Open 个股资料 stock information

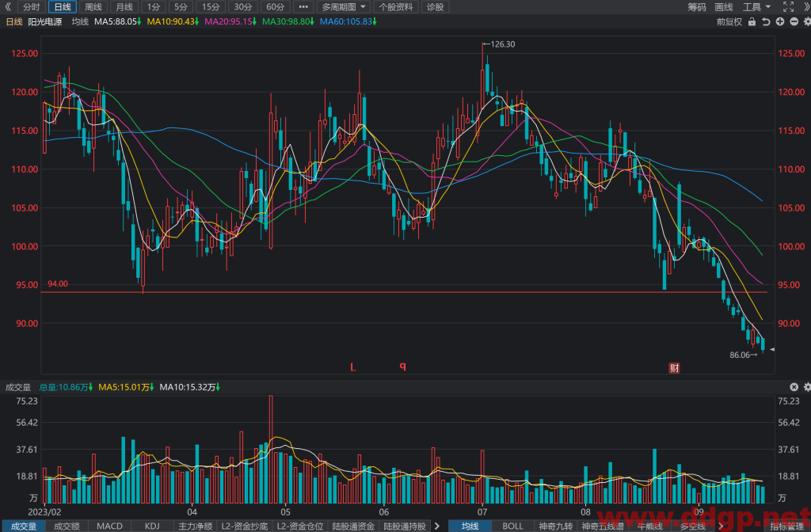tap(396, 6)
